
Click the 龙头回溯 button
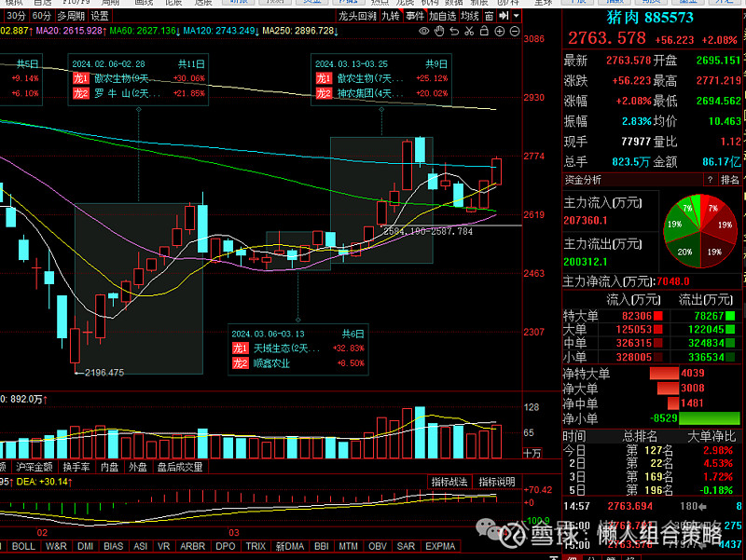(357, 16)
